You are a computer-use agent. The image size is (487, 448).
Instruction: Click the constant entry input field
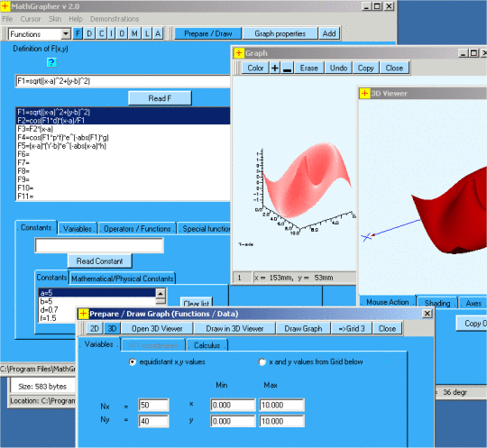[x=99, y=245]
